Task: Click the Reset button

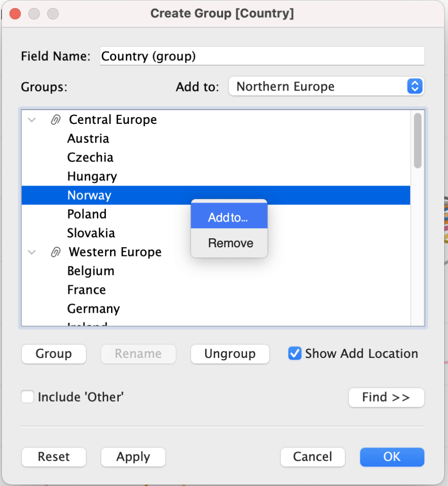Action: pyautogui.click(x=54, y=457)
